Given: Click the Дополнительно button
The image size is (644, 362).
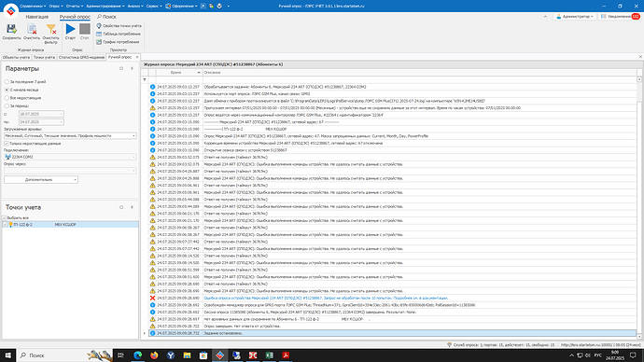Looking at the screenshot, I should [41, 180].
